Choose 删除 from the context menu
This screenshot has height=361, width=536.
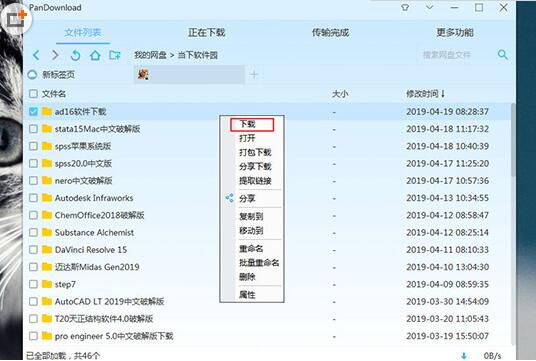[247, 277]
